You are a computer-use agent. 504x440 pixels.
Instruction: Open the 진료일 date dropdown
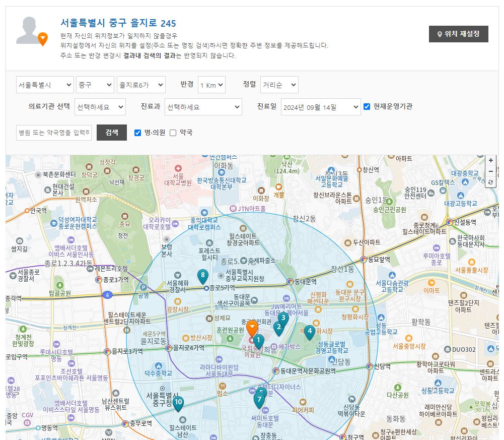coord(321,107)
